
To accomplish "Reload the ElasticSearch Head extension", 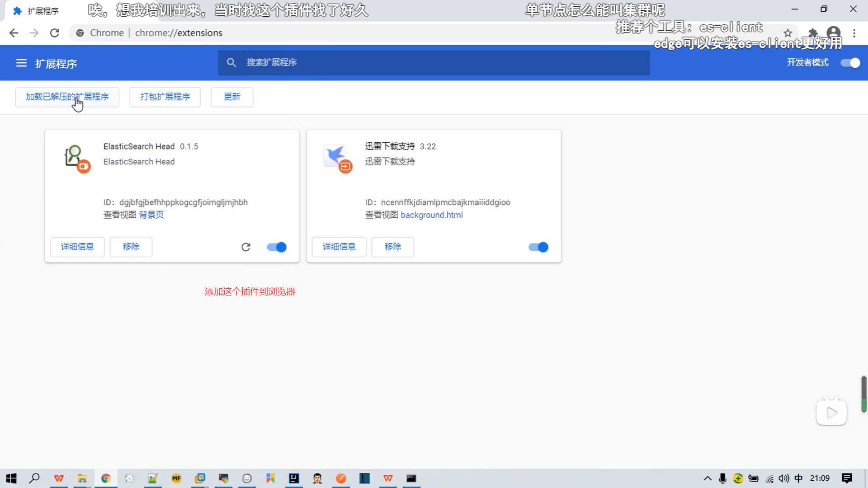I will (245, 247).
